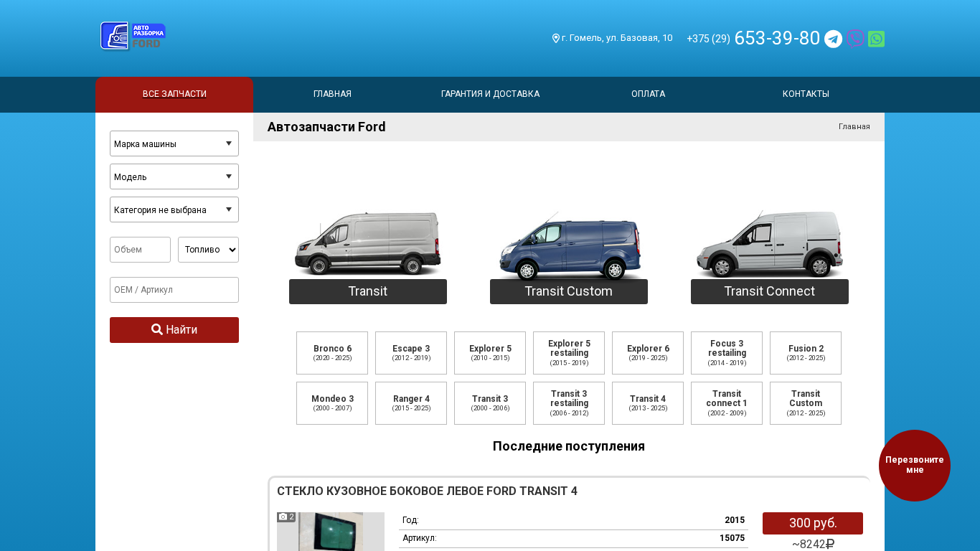The image size is (980, 551).
Task: Expand the 'Модель' dropdown
Action: (x=174, y=176)
